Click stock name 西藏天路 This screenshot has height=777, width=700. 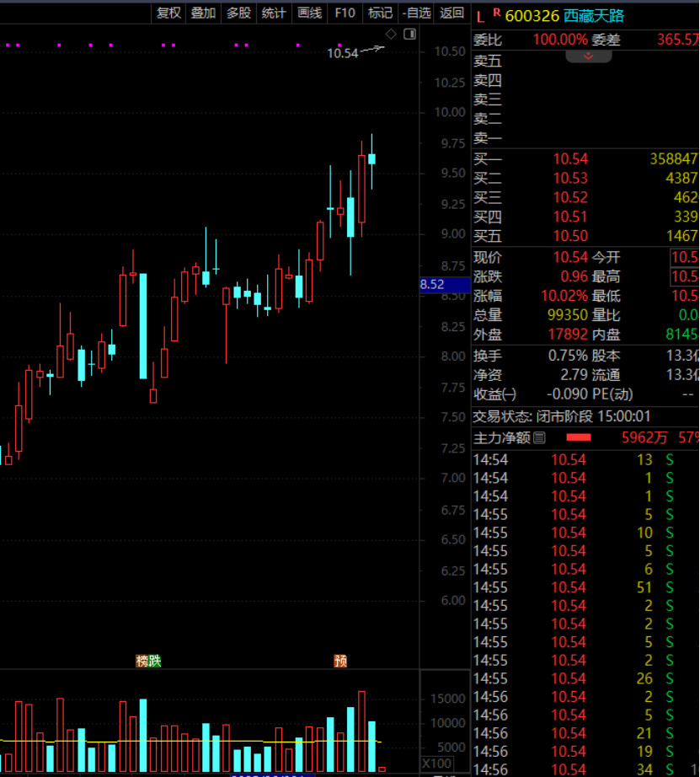tap(594, 16)
